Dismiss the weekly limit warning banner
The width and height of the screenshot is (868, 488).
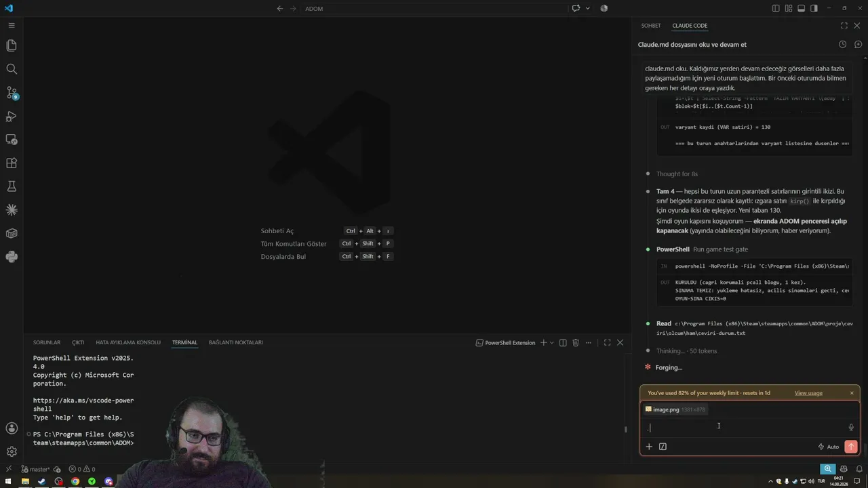click(x=852, y=393)
